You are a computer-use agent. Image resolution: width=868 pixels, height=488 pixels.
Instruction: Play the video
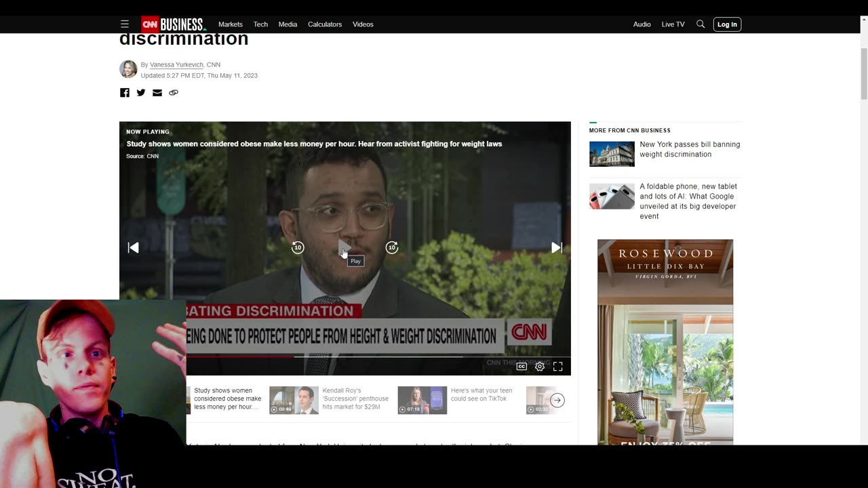click(344, 248)
